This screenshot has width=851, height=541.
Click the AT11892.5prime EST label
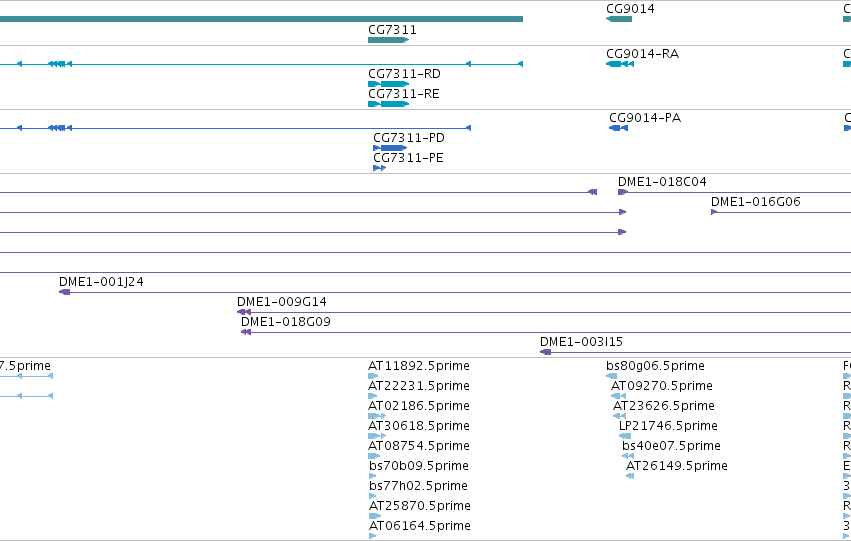pos(418,366)
